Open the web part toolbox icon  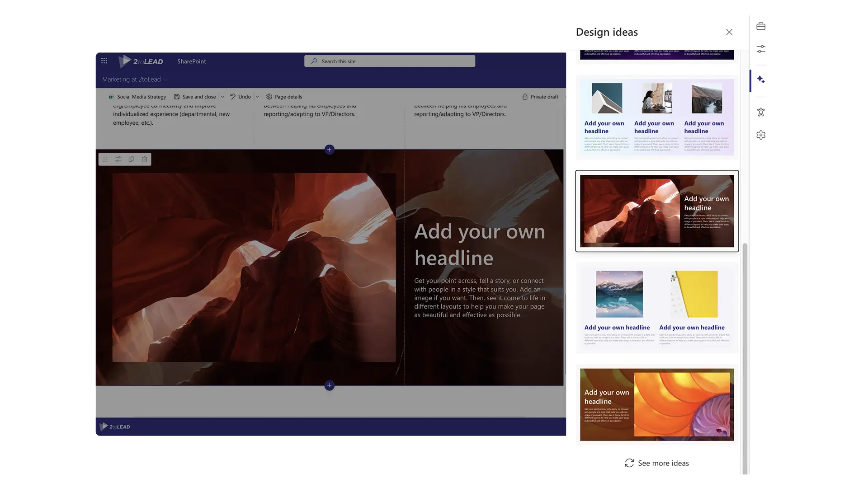[761, 26]
